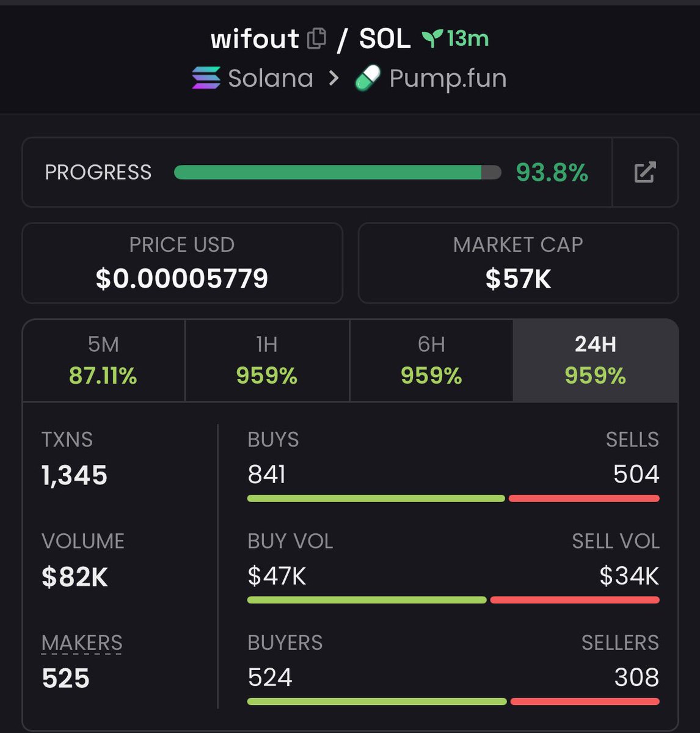This screenshot has width=700, height=733.
Task: Click the Pump.fun link text
Action: click(x=448, y=79)
